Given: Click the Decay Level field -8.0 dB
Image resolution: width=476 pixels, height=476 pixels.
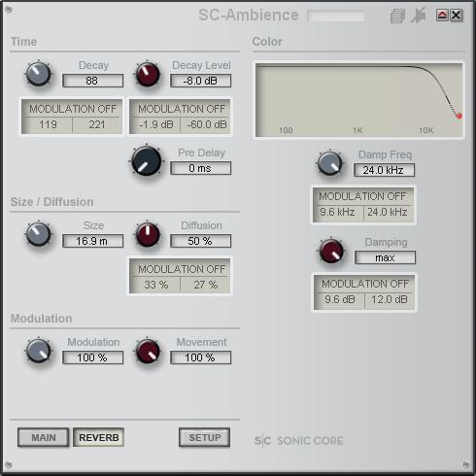Looking at the screenshot, I should (x=201, y=81).
